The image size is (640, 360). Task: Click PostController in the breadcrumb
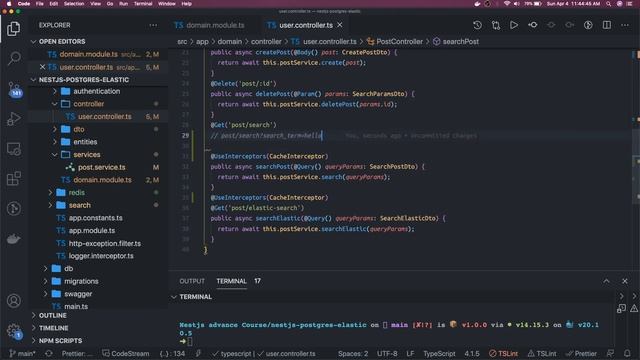(x=399, y=42)
